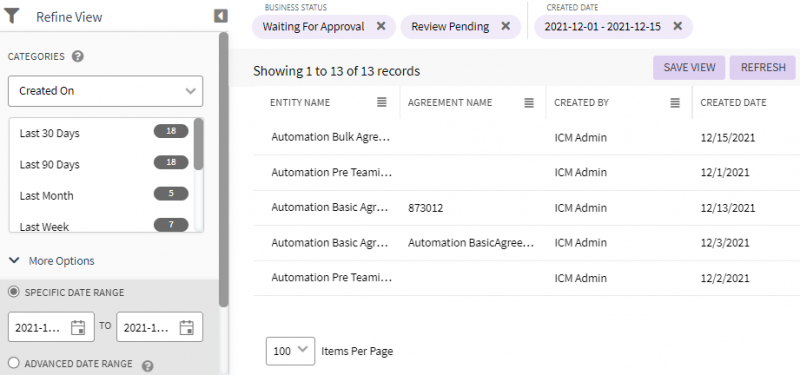The width and height of the screenshot is (800, 375).
Task: Click the Automation BasicAgree… agreement name cell
Action: pos(471,243)
